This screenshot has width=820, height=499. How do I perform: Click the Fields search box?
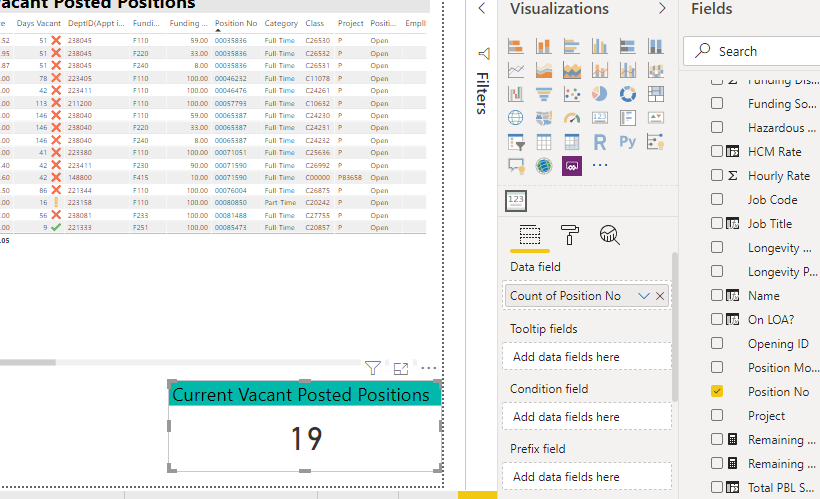pos(753,51)
